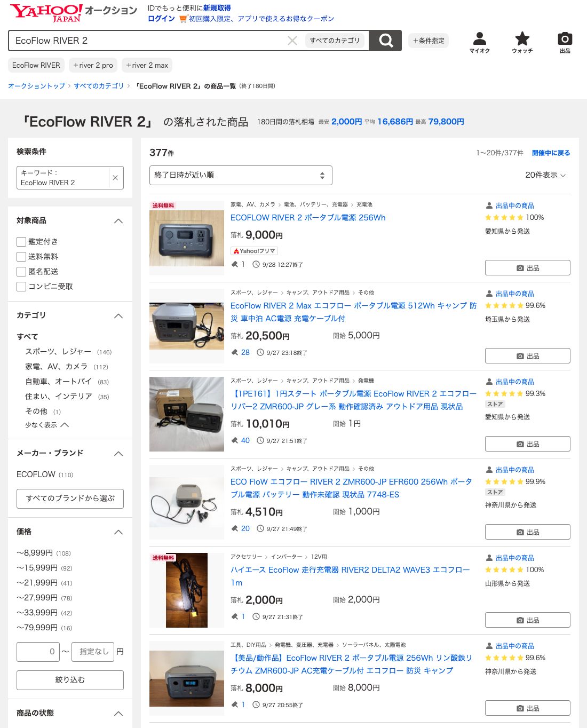Open ウォッチ star icon
Screen dimensions: 587x728
pyautogui.click(x=522, y=42)
